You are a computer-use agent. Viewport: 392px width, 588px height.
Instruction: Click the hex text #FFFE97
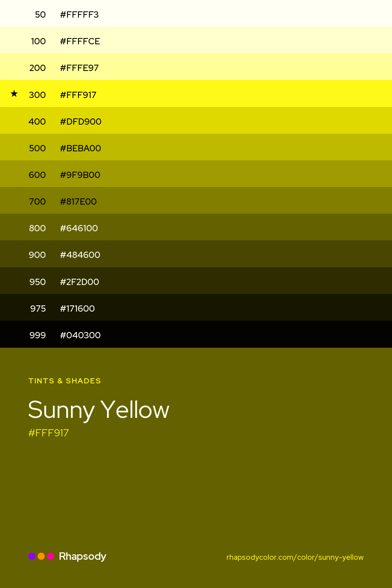pos(79,68)
